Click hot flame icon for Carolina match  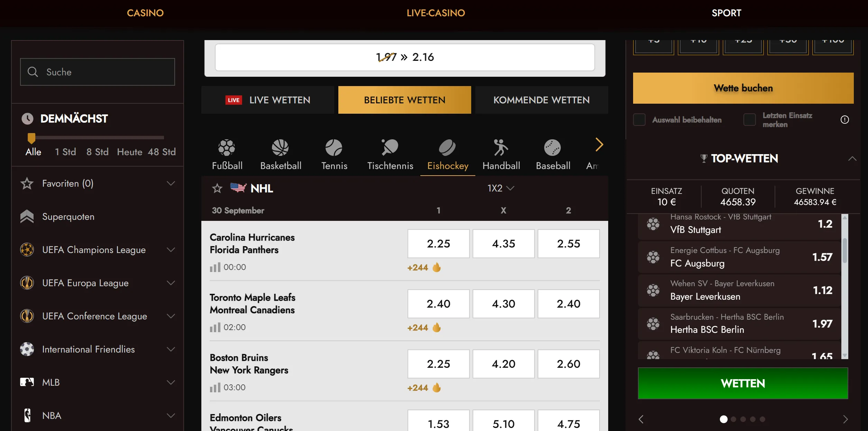[x=437, y=267]
